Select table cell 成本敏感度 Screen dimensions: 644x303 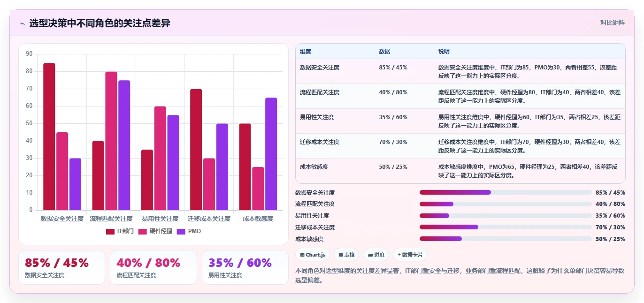[x=314, y=167]
